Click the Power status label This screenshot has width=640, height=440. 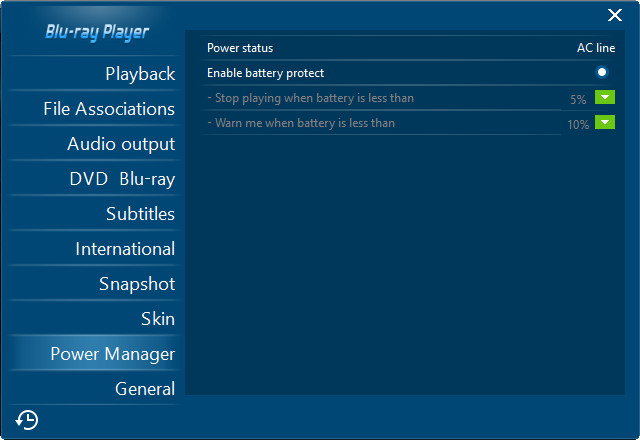point(240,48)
